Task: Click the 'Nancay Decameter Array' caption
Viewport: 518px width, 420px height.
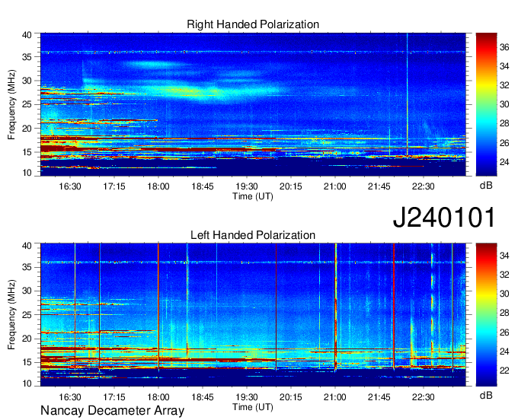Action: pyautogui.click(x=112, y=411)
